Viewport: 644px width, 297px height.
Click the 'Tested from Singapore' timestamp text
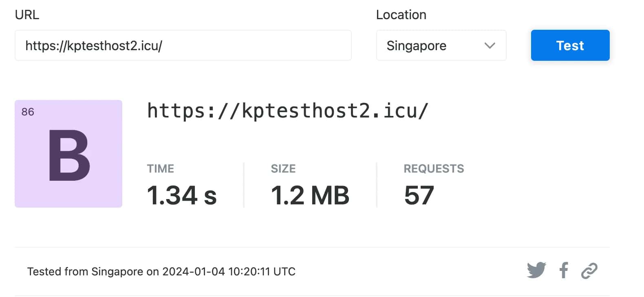pyautogui.click(x=161, y=271)
